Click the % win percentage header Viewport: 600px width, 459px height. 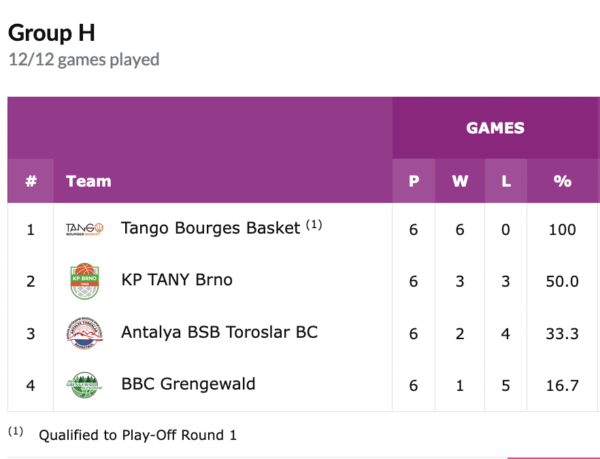click(x=562, y=181)
